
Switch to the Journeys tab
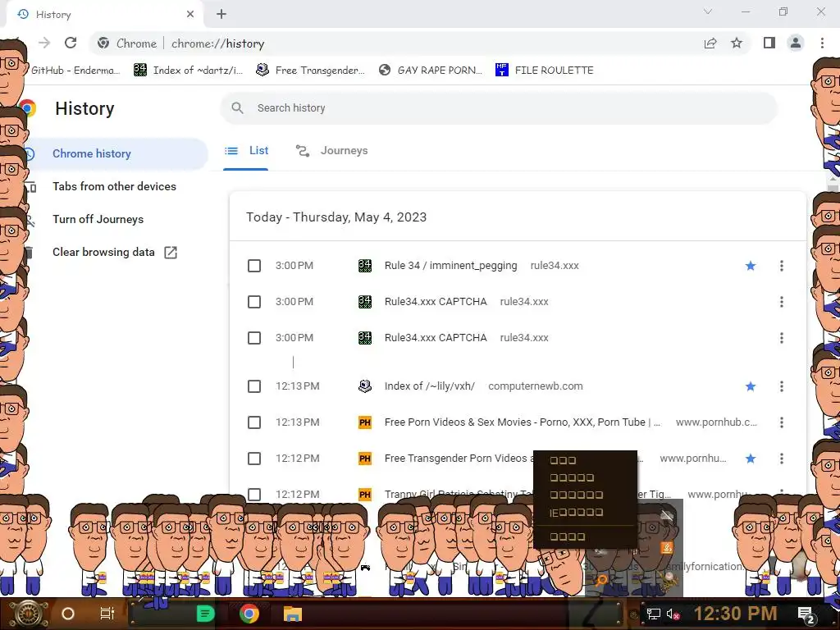point(331,151)
